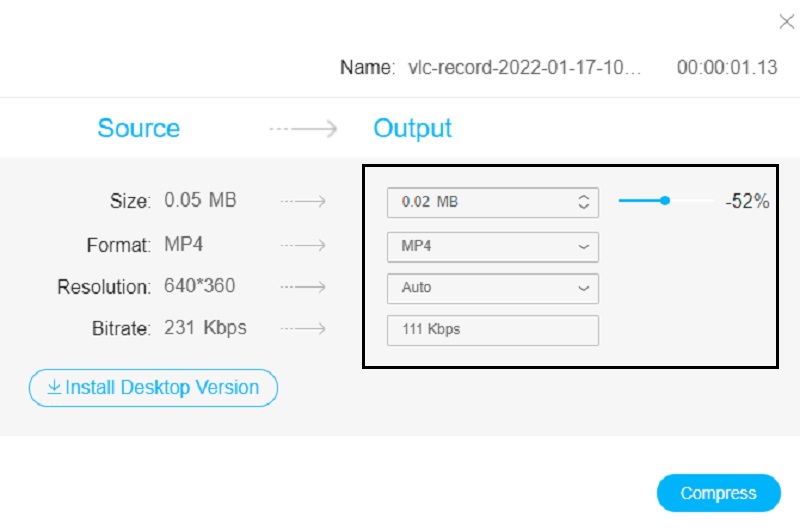
Task: Decrease output size with the down stepper arrow
Action: tap(584, 207)
